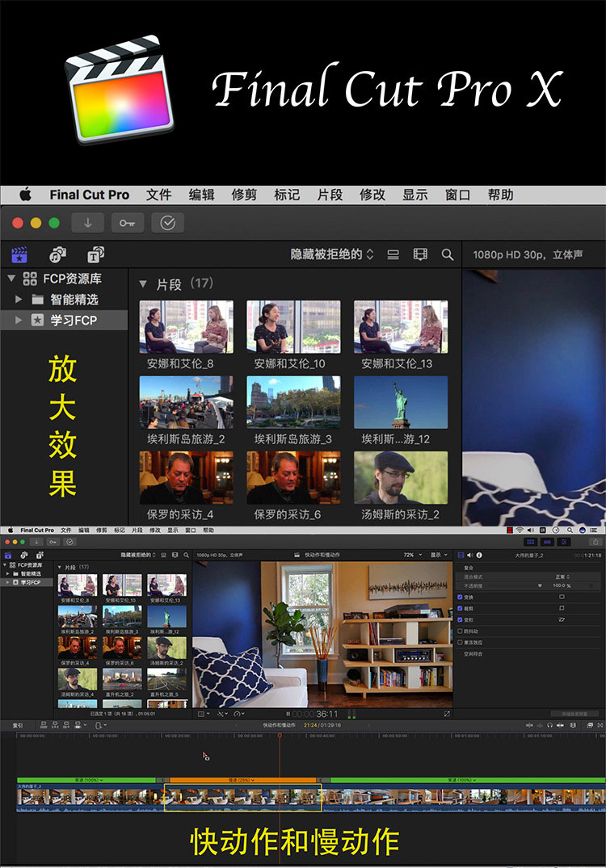Open Keyword Editor key icon in enlarged toolbar
This screenshot has width=606, height=868.
(x=128, y=223)
